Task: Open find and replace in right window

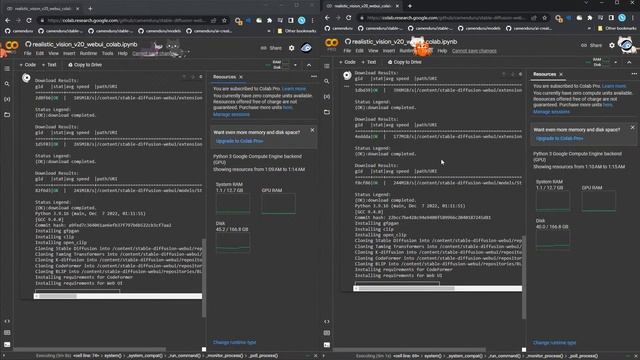Action: pyautogui.click(x=327, y=81)
